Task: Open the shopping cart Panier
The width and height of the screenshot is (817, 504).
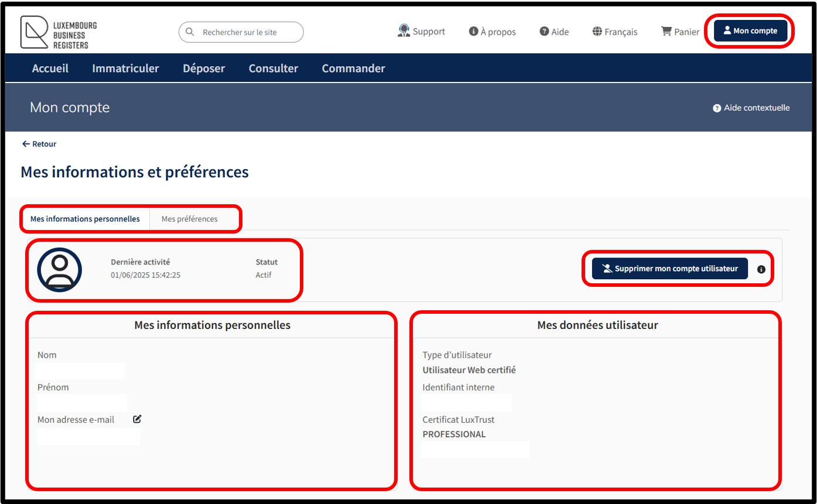Action: [680, 32]
